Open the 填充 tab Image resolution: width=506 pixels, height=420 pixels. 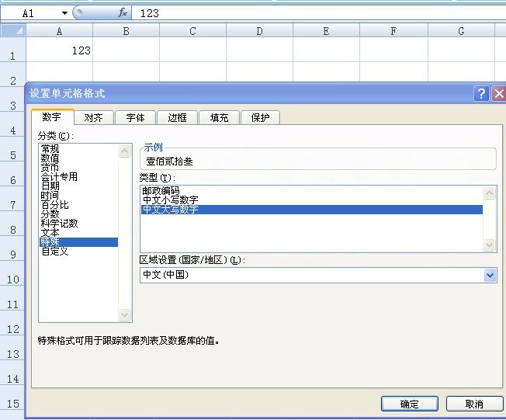pyautogui.click(x=219, y=118)
